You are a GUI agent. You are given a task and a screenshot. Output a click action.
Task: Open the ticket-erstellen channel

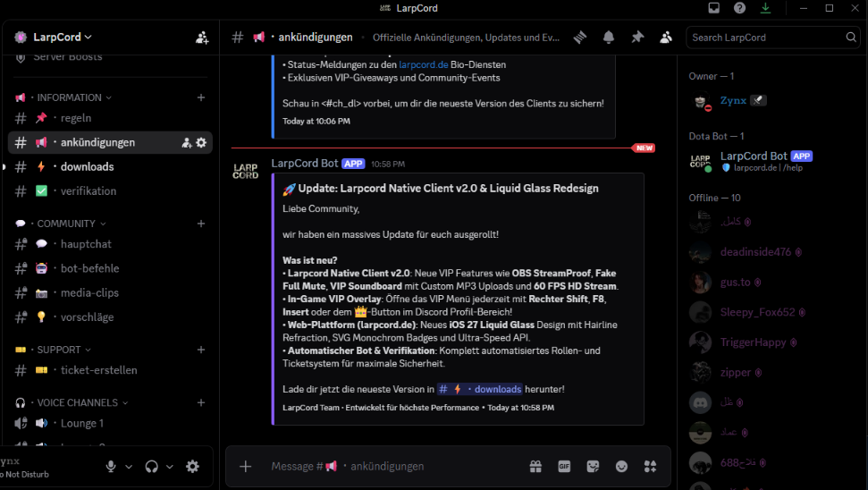(110, 370)
